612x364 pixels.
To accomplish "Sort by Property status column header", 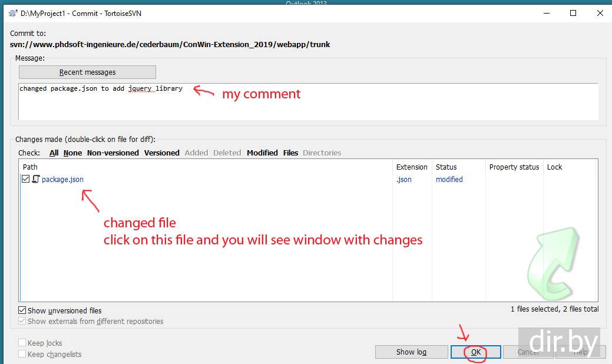I will click(514, 167).
